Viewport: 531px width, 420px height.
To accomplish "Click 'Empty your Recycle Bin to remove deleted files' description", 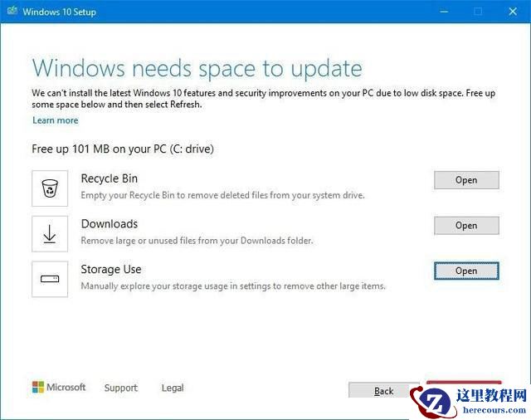I will 223,195.
